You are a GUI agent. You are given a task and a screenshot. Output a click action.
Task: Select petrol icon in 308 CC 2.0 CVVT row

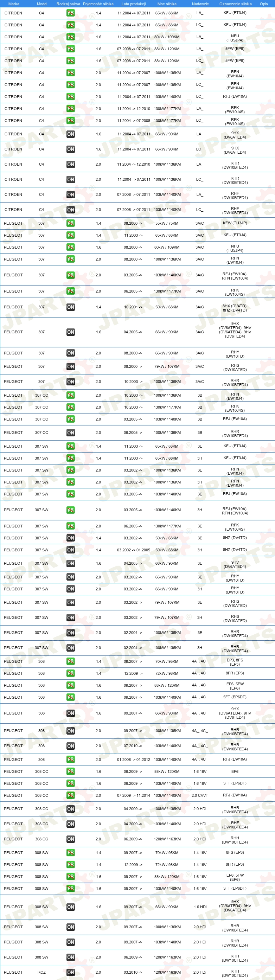coord(70,795)
